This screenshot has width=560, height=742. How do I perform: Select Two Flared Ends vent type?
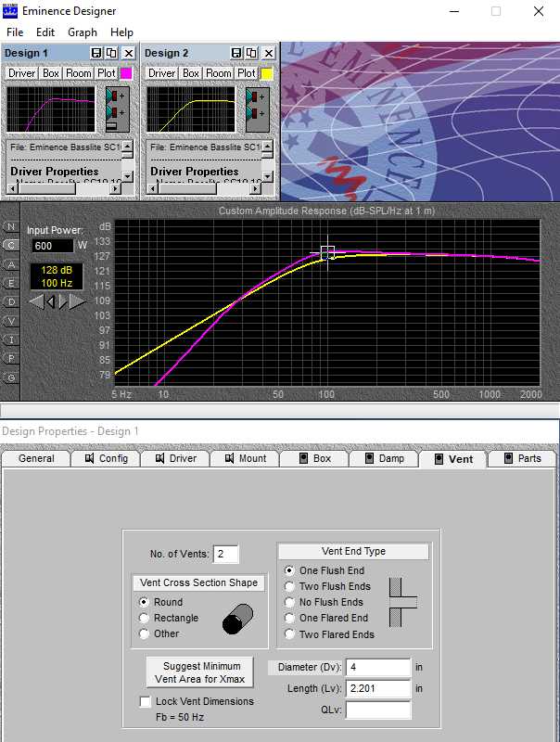click(330, 634)
